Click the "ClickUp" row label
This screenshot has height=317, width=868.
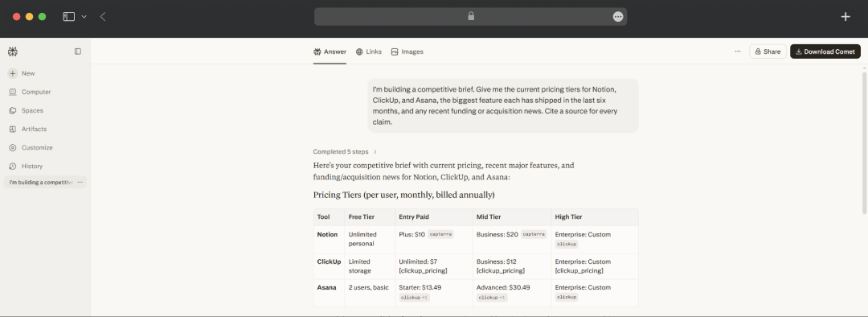329,261
